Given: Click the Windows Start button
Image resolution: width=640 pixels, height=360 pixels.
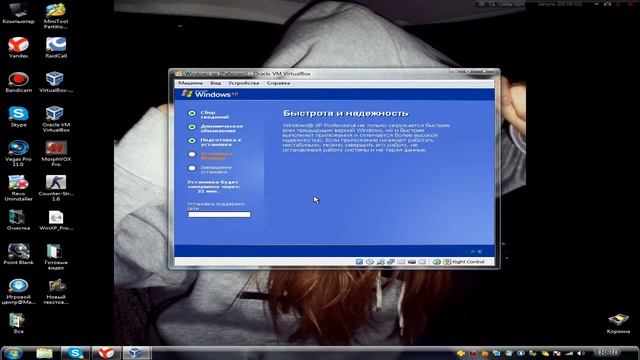Looking at the screenshot, I should click(x=13, y=353).
